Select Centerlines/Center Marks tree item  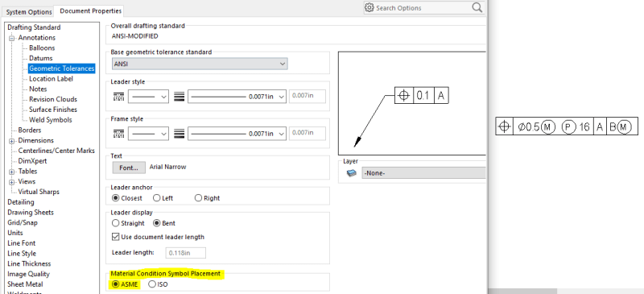coord(56,151)
